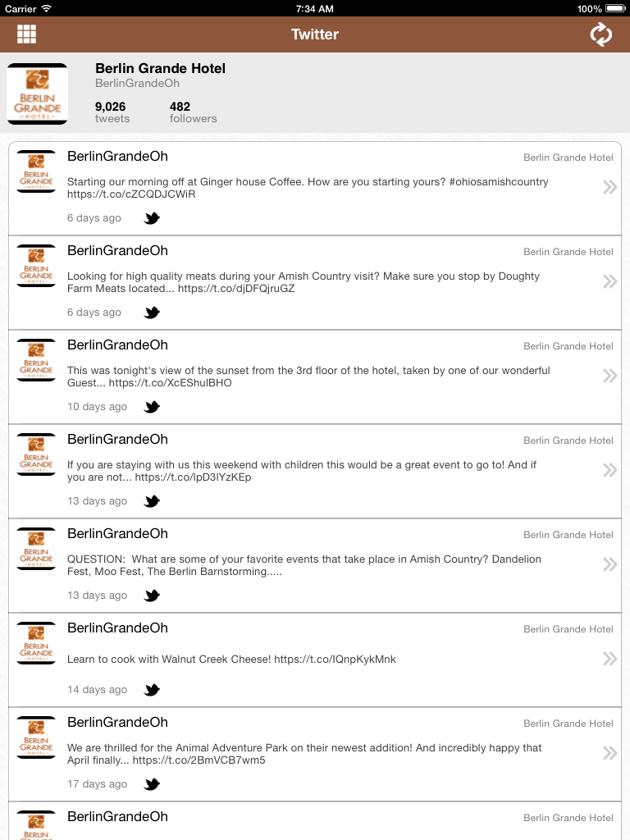Expand the Walnut Creek Cheese tweet chevron

click(x=609, y=659)
